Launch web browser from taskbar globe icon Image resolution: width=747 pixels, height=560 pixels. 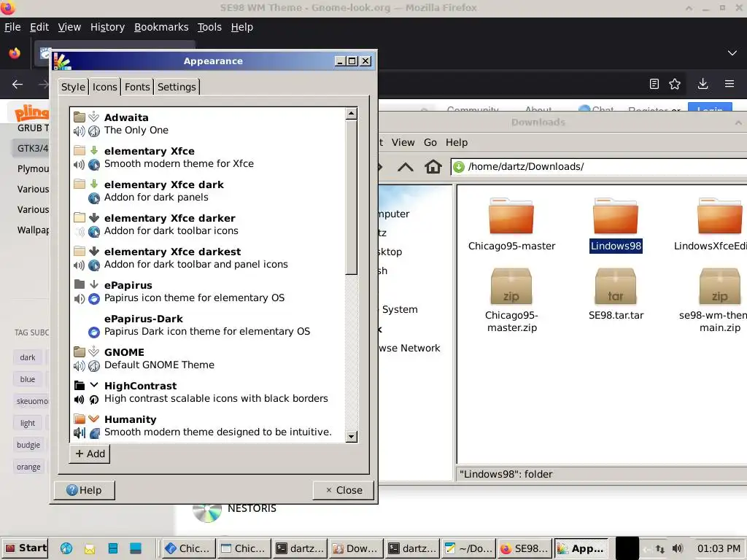pos(66,548)
